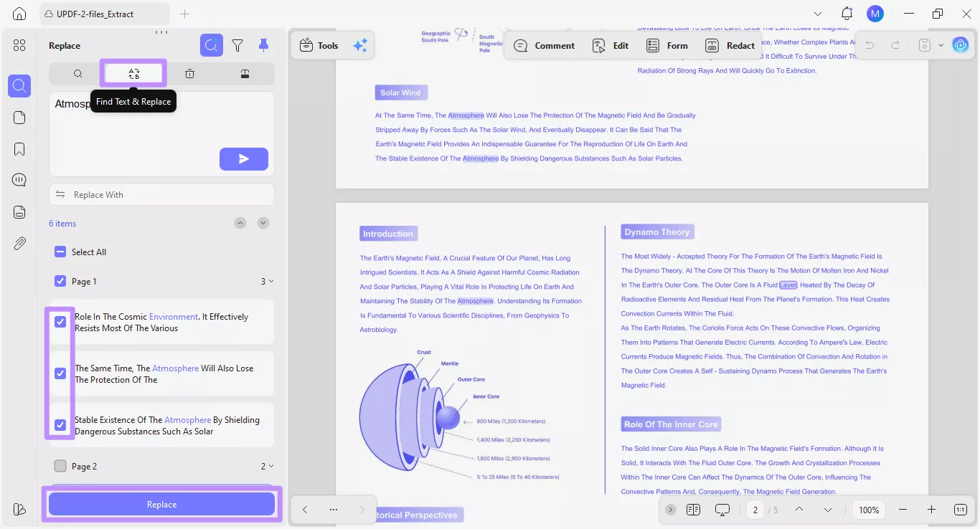Select the search tool in the left sidebar
The width and height of the screenshot is (980, 529).
pyautogui.click(x=19, y=86)
